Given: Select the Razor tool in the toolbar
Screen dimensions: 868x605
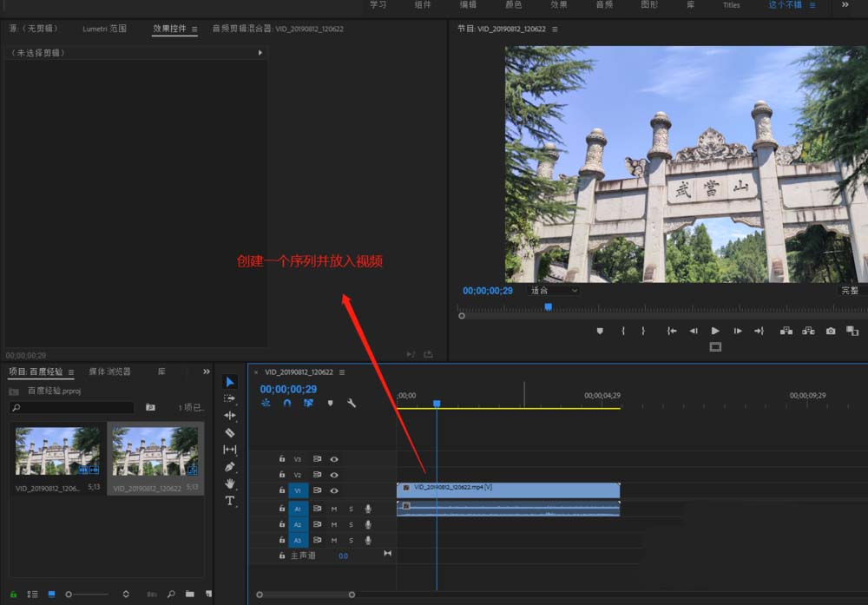Looking at the screenshot, I should click(230, 432).
